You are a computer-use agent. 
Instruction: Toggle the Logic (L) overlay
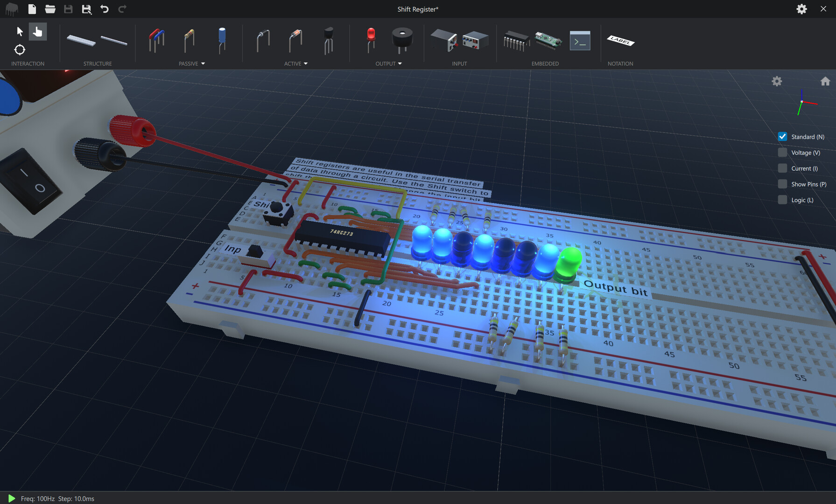click(x=782, y=200)
